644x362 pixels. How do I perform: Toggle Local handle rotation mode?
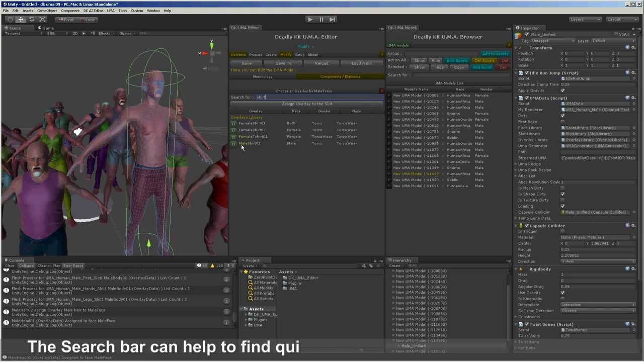[x=88, y=20]
